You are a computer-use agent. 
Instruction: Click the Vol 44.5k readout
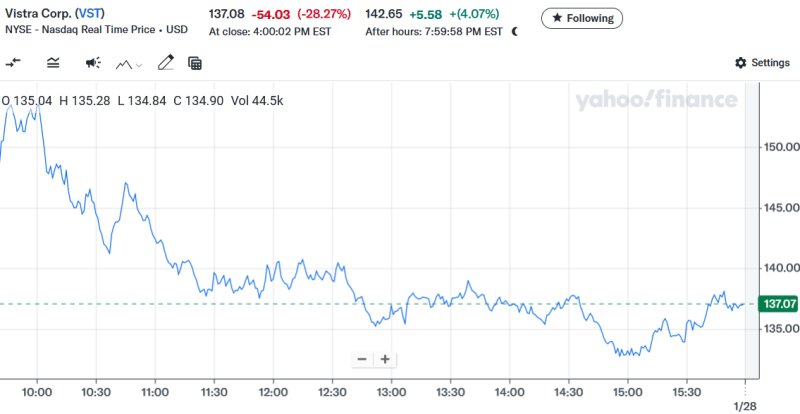(258, 101)
